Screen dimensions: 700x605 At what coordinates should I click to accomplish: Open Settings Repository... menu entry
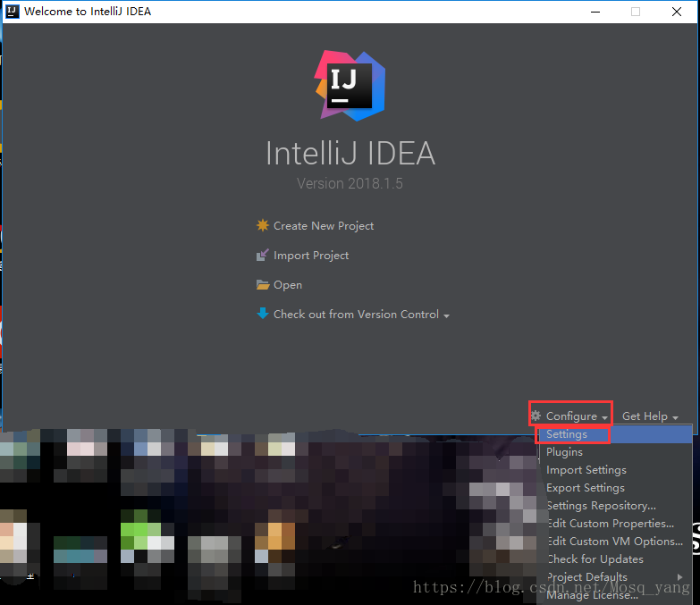(615, 506)
